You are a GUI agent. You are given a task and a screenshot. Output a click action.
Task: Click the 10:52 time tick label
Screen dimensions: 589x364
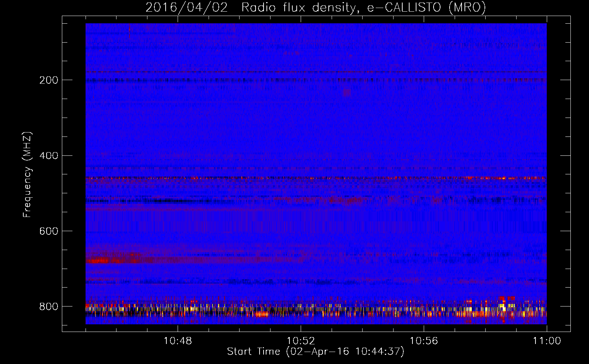tap(301, 341)
